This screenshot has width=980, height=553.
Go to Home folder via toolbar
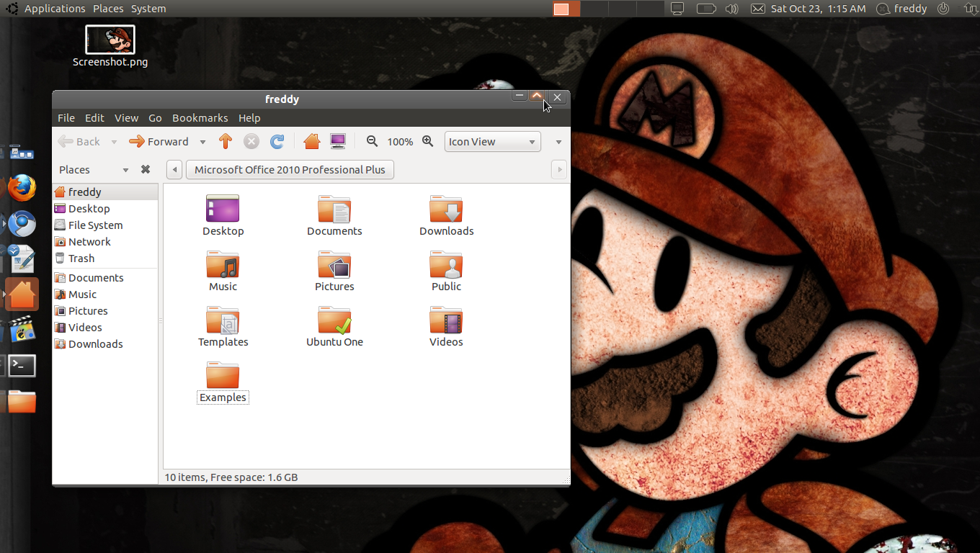(312, 142)
